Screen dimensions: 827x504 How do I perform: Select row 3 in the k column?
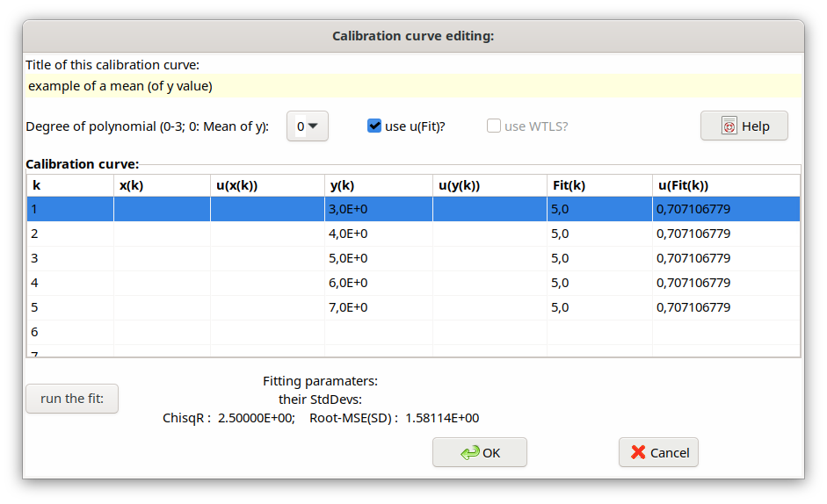coord(70,258)
